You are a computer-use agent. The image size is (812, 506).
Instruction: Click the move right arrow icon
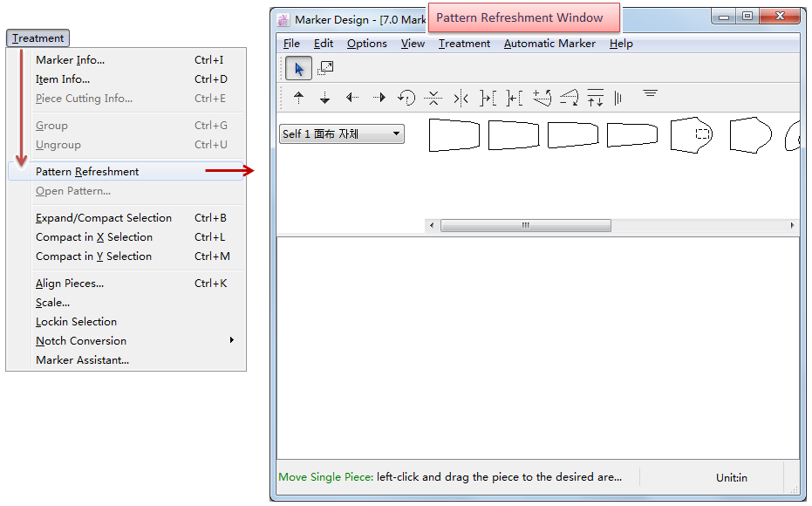click(379, 98)
